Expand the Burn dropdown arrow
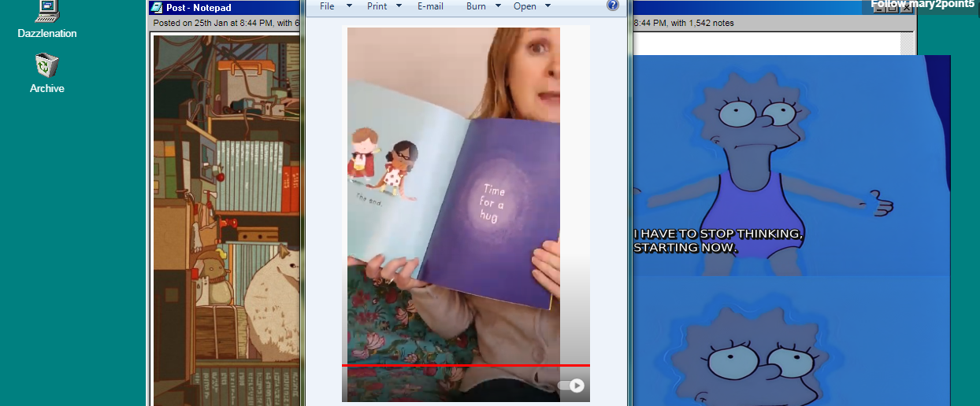980x406 pixels. click(498, 6)
